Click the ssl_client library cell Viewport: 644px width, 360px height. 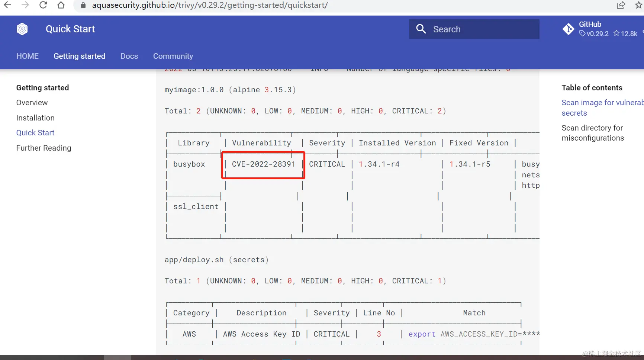click(196, 206)
